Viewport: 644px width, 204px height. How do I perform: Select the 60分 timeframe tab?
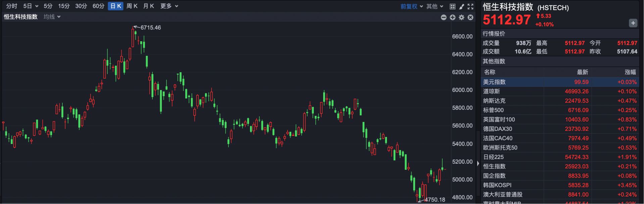pos(98,6)
